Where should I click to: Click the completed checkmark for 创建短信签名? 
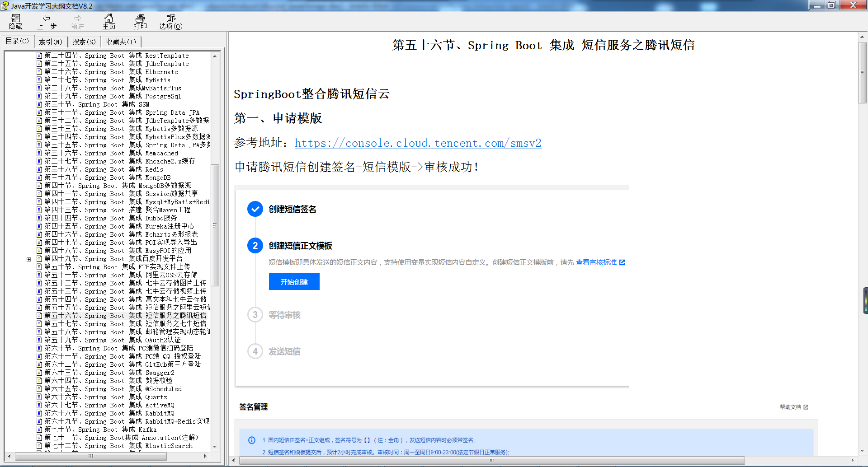coord(255,209)
